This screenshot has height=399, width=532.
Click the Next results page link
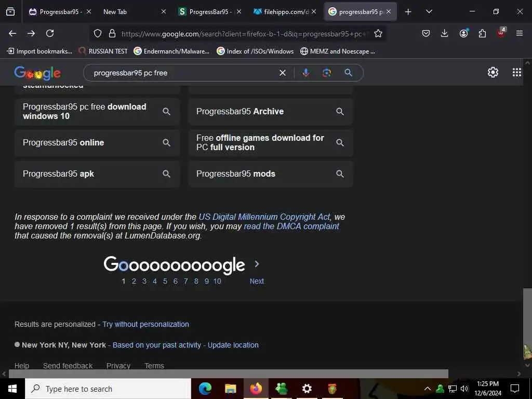pyautogui.click(x=257, y=281)
